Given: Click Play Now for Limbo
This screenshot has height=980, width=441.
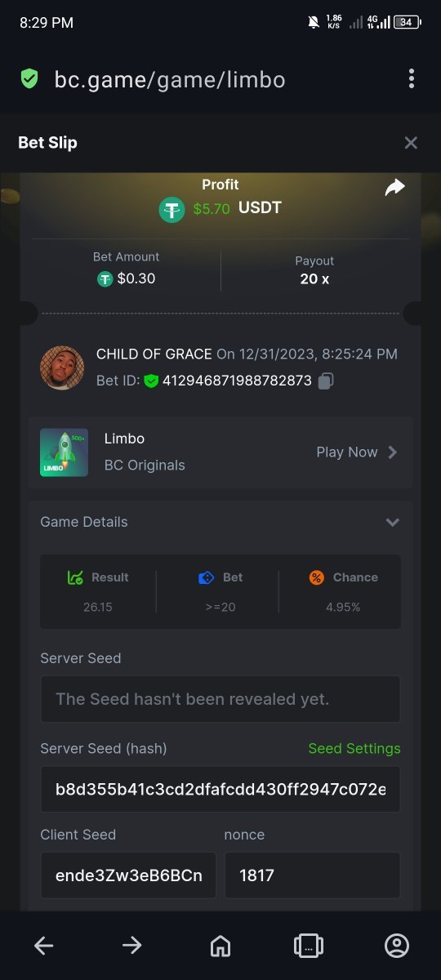Looking at the screenshot, I should coord(346,452).
